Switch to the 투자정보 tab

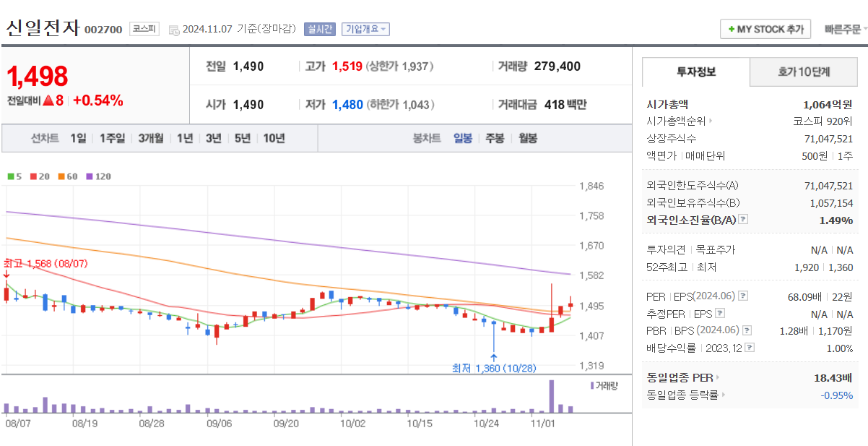coord(696,72)
